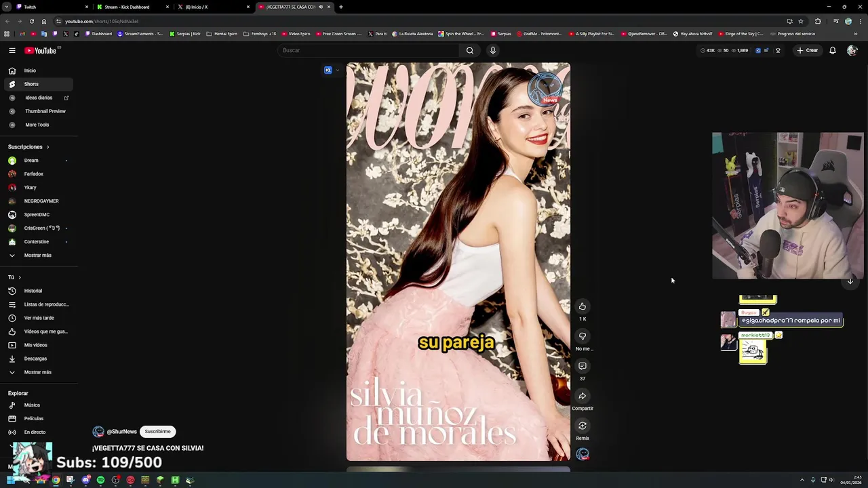Like the Short with thumbs up
The height and width of the screenshot is (488, 868).
coord(582,306)
